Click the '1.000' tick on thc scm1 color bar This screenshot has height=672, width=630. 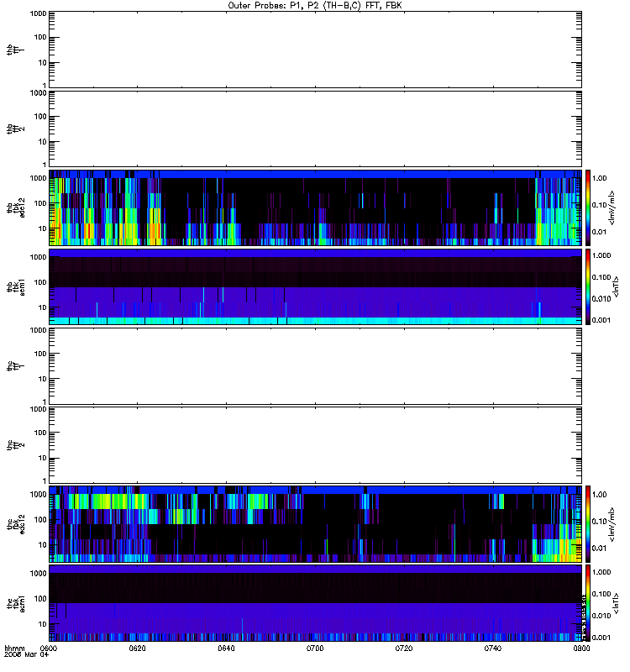[601, 572]
